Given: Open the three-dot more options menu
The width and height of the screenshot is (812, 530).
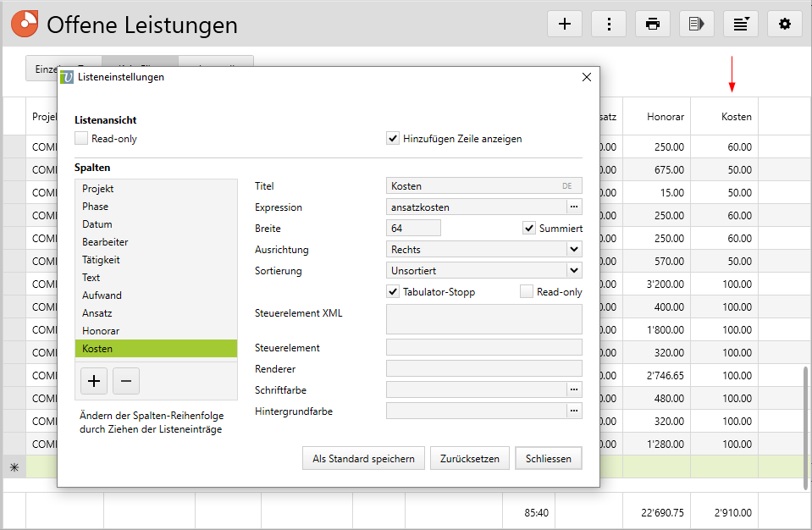Looking at the screenshot, I should (x=609, y=24).
